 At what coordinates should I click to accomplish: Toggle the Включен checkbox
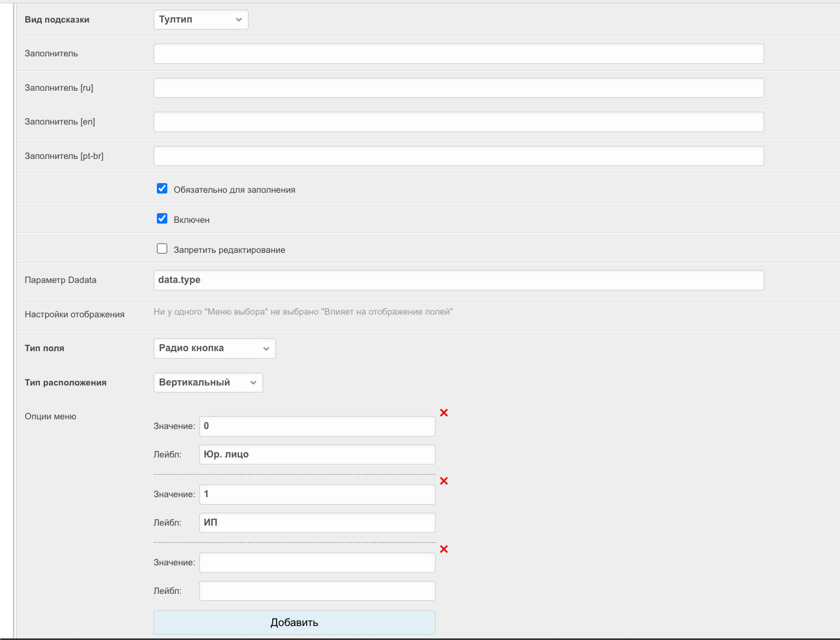pos(162,219)
